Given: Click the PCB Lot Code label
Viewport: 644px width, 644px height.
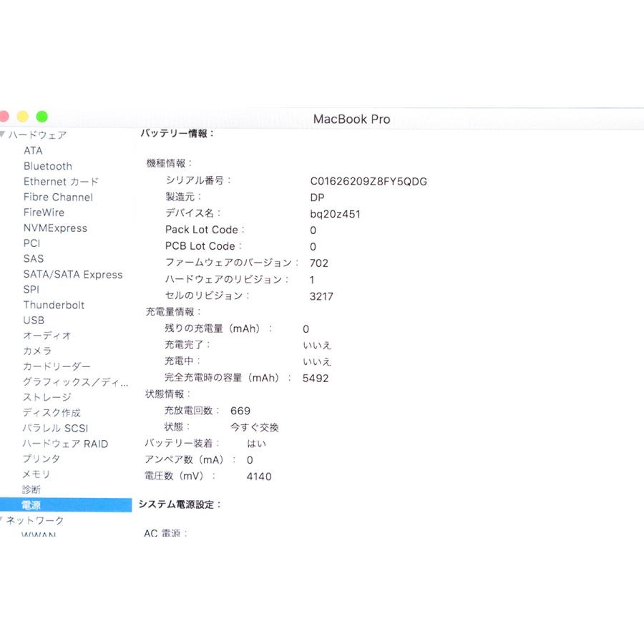Looking at the screenshot, I should coord(203,246).
